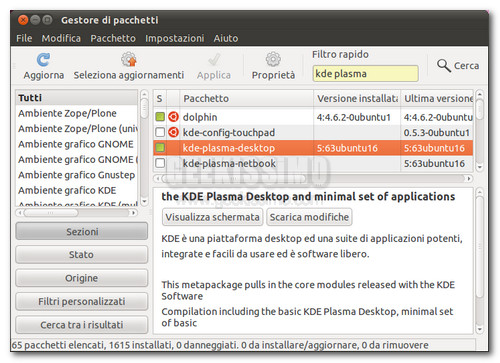Image resolution: width=500 pixels, height=363 pixels.
Task: Toggle the kde-plasma-netbook checkbox
Action: coord(160,163)
